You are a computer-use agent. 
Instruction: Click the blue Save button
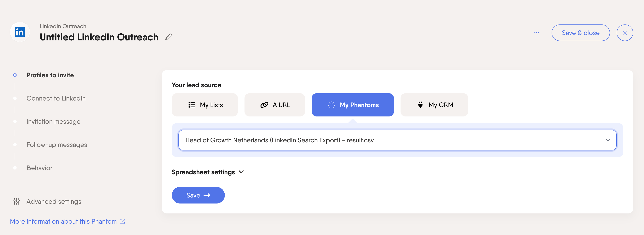pos(198,195)
